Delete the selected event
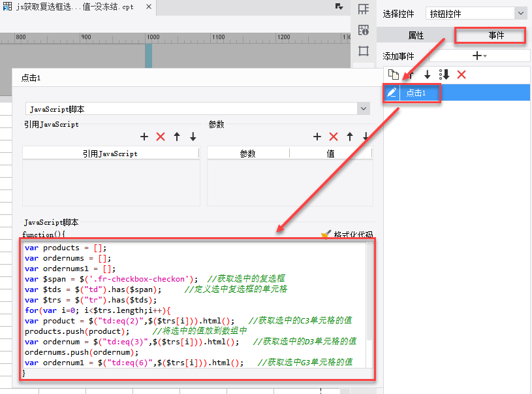This screenshot has height=394, width=532. tap(462, 74)
